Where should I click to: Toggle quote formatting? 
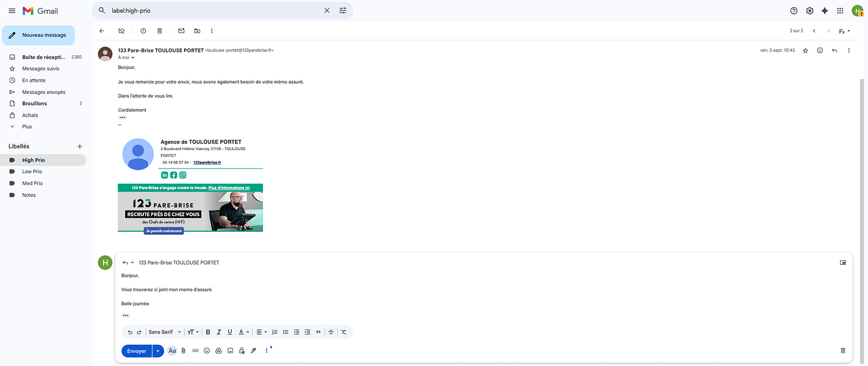[x=318, y=332]
